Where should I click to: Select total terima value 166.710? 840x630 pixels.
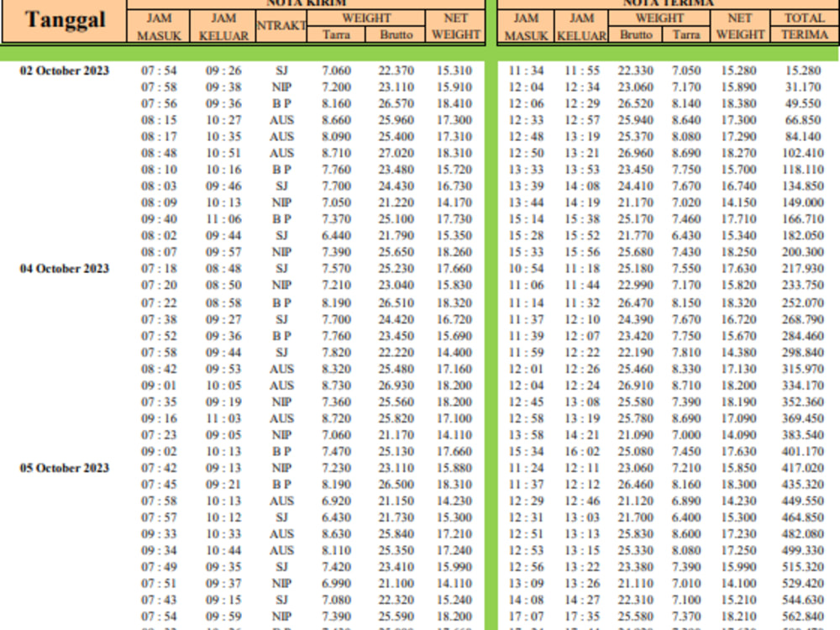803,219
